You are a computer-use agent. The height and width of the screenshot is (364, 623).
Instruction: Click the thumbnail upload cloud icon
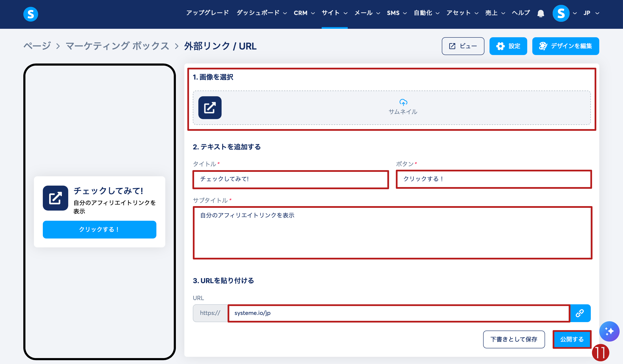[403, 102]
